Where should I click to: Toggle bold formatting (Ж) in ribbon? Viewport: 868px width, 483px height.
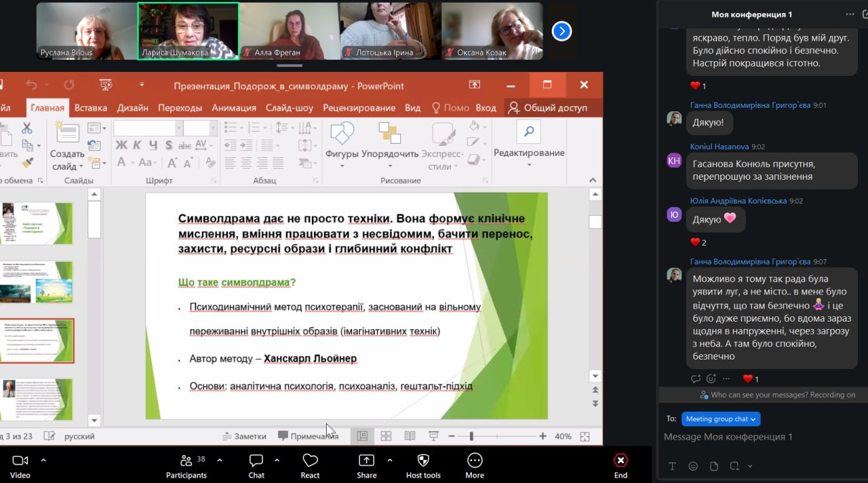pyautogui.click(x=121, y=145)
